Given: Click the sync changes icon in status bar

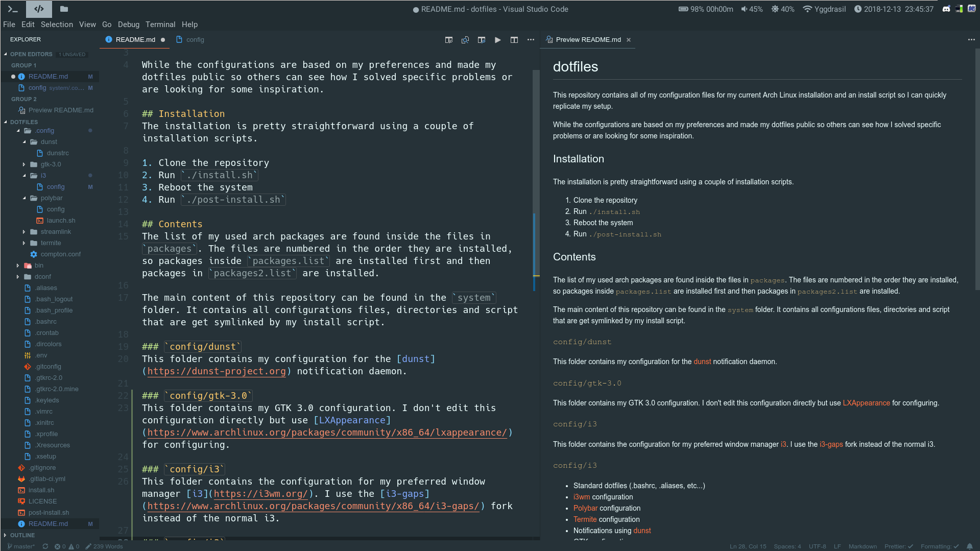Looking at the screenshot, I should (45, 546).
